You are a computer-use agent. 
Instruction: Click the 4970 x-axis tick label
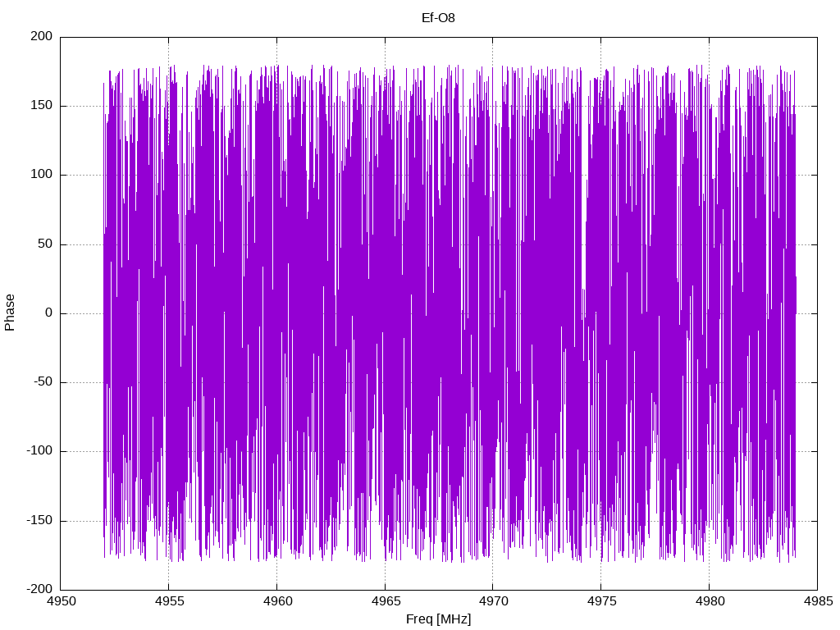pos(493,601)
